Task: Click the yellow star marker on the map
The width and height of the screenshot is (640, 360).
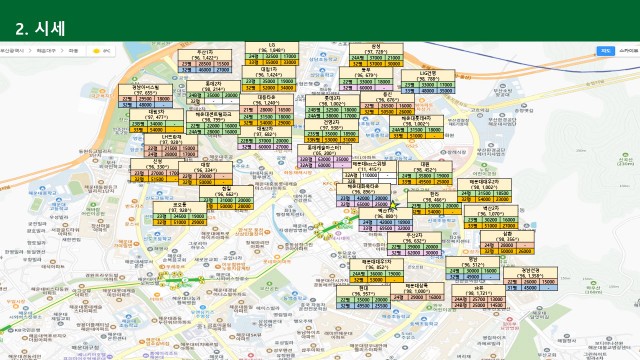Action: tap(393, 205)
